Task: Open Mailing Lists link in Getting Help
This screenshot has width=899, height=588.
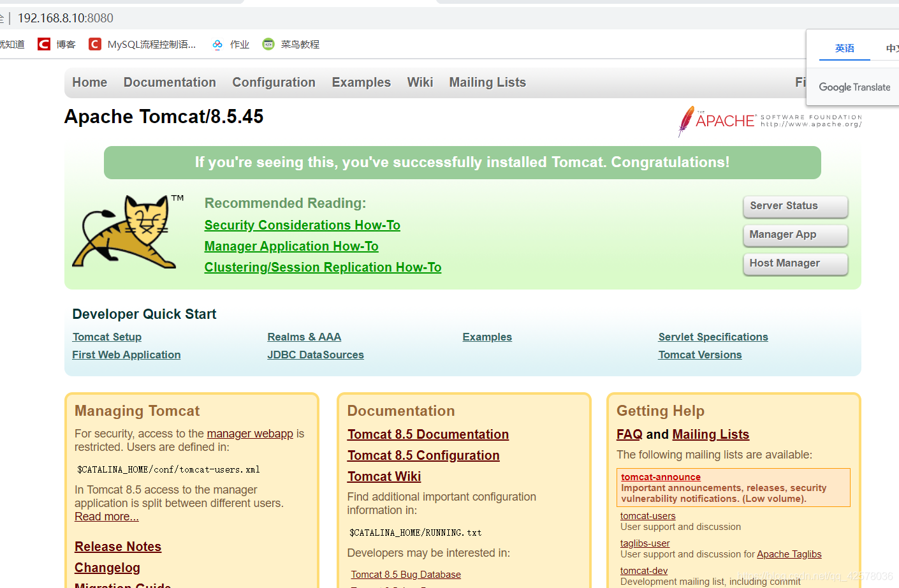Action: [710, 434]
